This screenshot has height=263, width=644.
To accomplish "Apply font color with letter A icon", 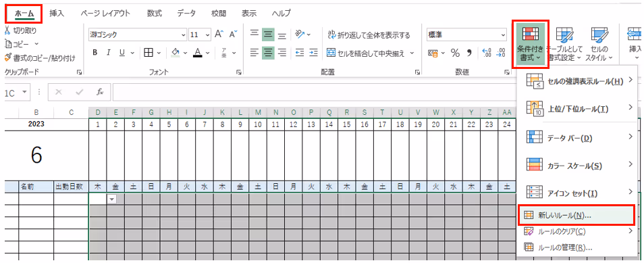I will click(x=198, y=53).
